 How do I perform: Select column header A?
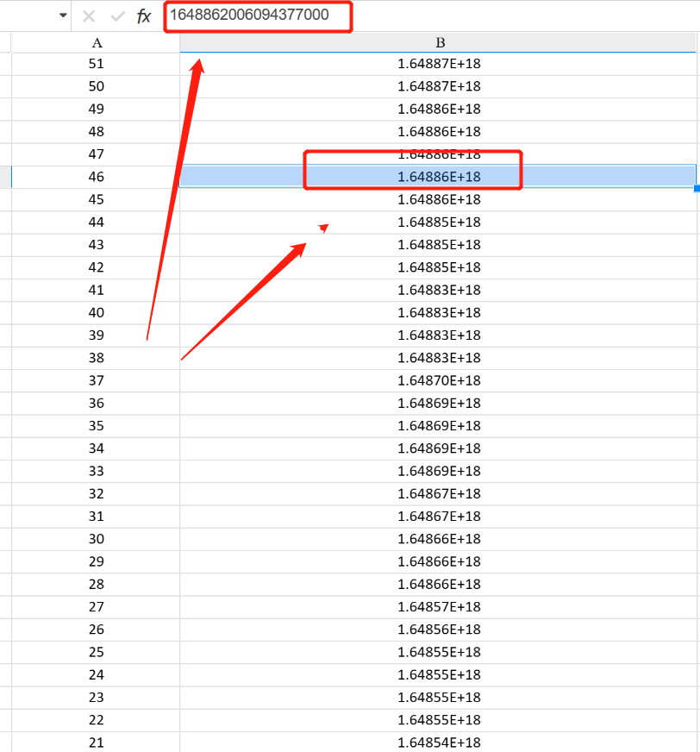coord(97,41)
